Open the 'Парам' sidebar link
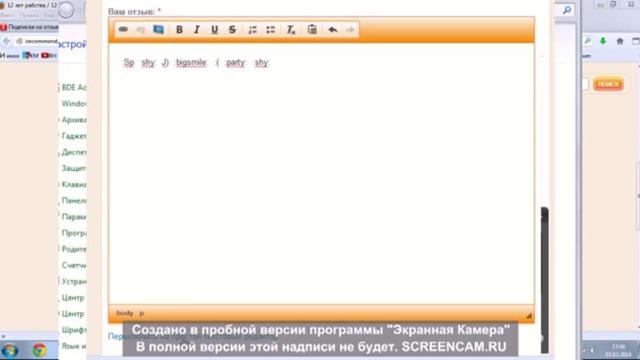640x360 pixels. point(73,217)
